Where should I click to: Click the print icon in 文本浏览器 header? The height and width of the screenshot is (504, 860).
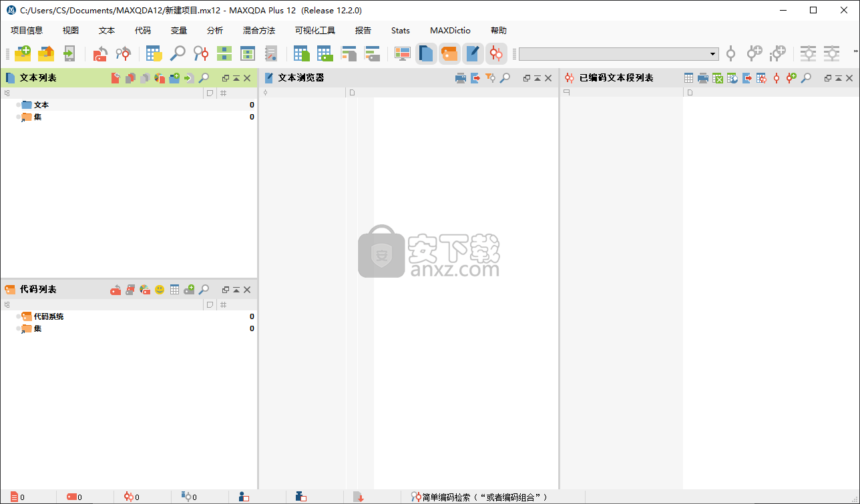pos(461,78)
